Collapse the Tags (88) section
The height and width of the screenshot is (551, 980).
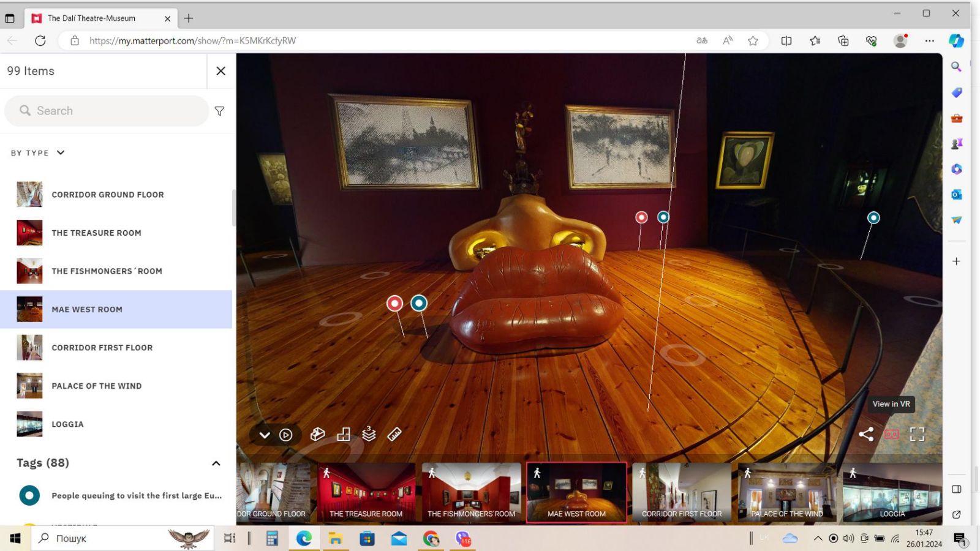click(x=216, y=463)
